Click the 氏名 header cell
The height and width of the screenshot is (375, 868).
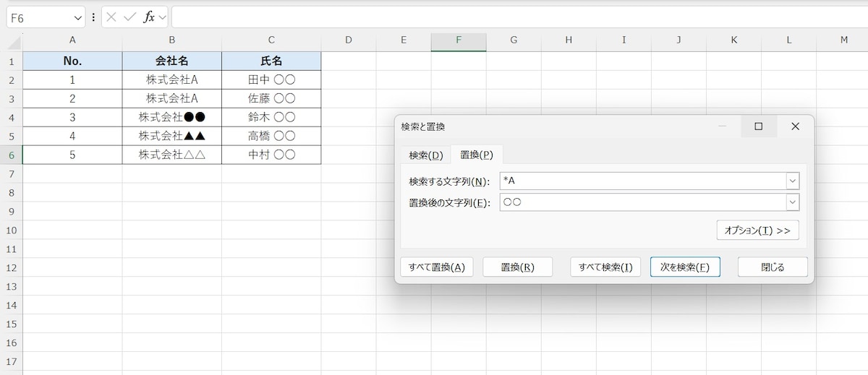point(271,61)
